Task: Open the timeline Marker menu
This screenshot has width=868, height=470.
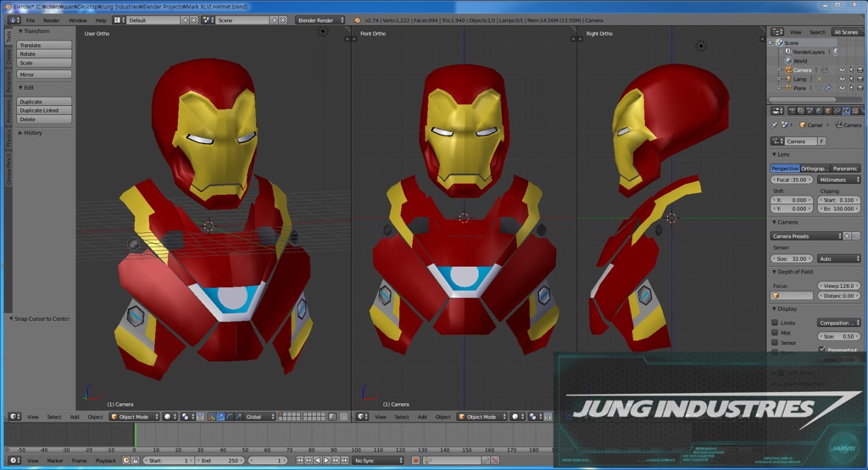Action: (55, 461)
